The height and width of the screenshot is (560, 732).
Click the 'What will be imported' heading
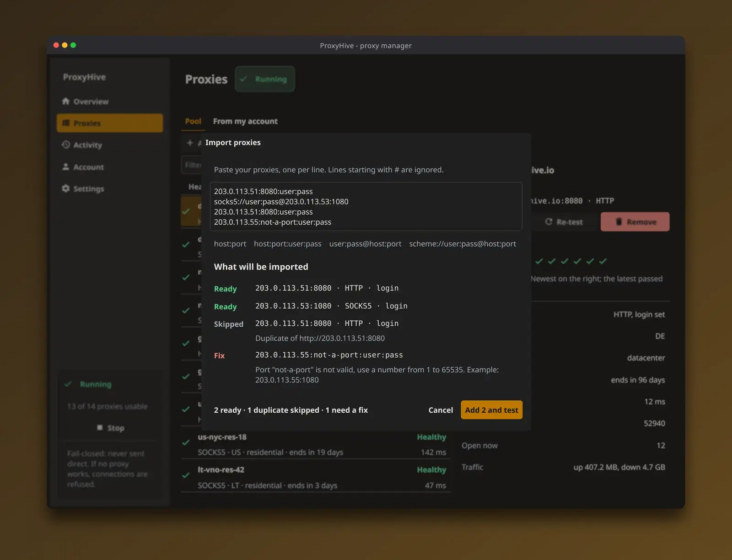click(261, 267)
